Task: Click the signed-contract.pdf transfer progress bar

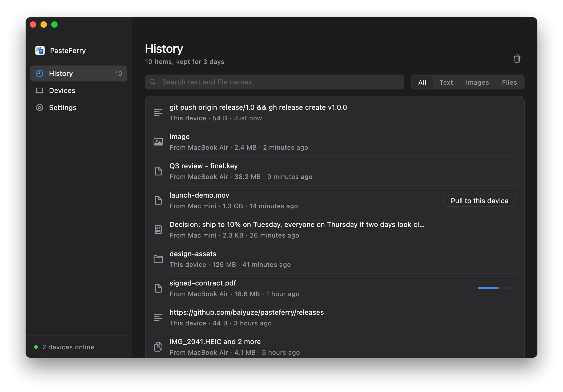Action: [497, 288]
